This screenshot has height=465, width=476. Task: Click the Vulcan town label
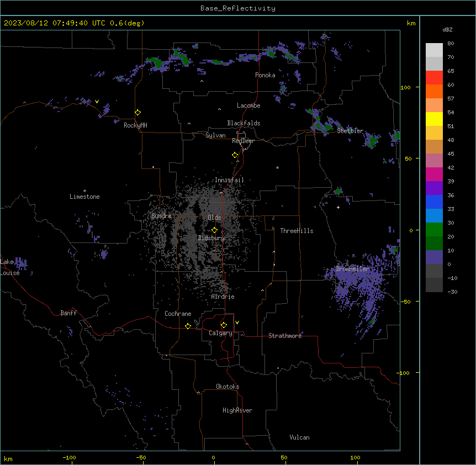[299, 437]
